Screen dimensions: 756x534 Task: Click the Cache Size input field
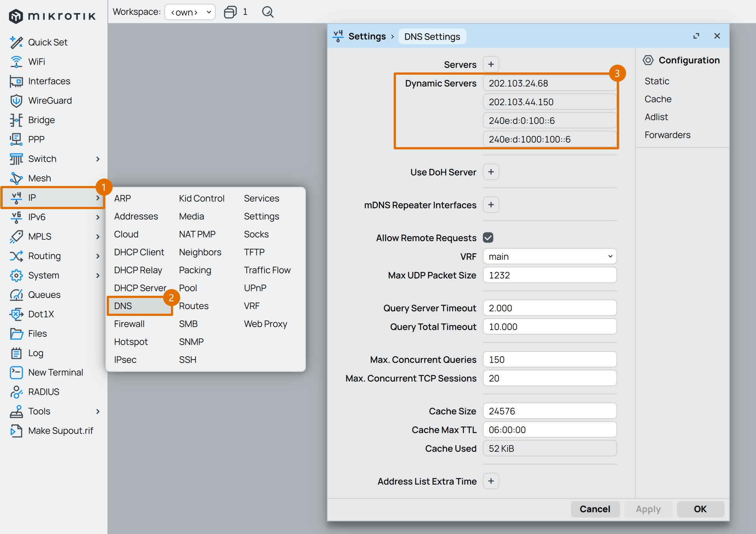coord(549,411)
